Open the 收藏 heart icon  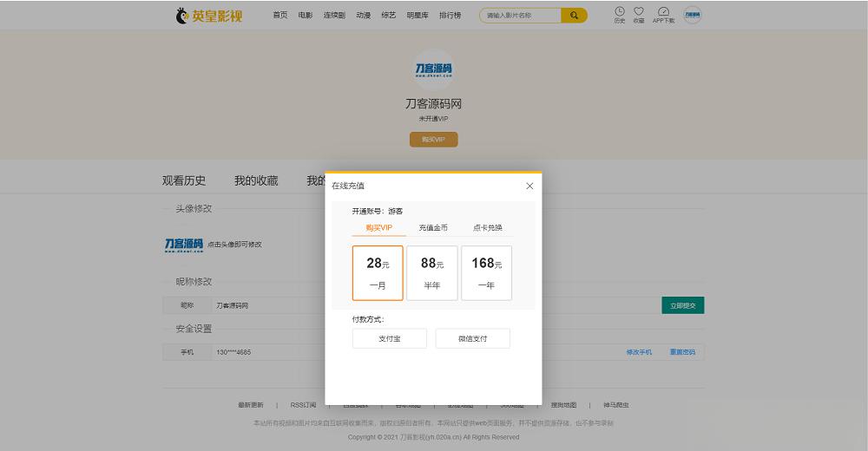click(x=639, y=15)
